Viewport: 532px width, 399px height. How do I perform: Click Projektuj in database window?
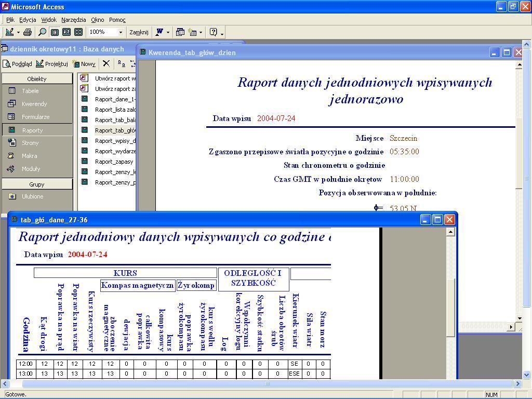click(52, 64)
